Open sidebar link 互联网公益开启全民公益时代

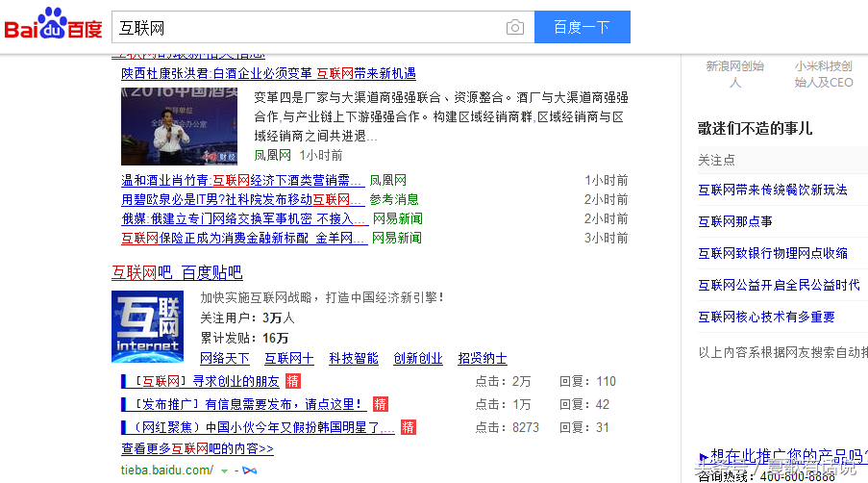(x=779, y=285)
